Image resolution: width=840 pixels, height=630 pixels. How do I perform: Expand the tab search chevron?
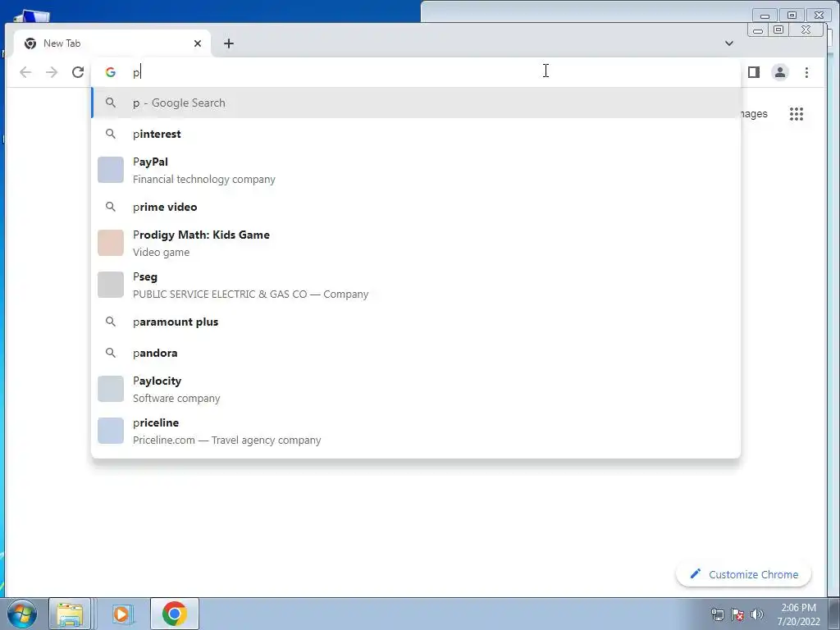tap(729, 43)
